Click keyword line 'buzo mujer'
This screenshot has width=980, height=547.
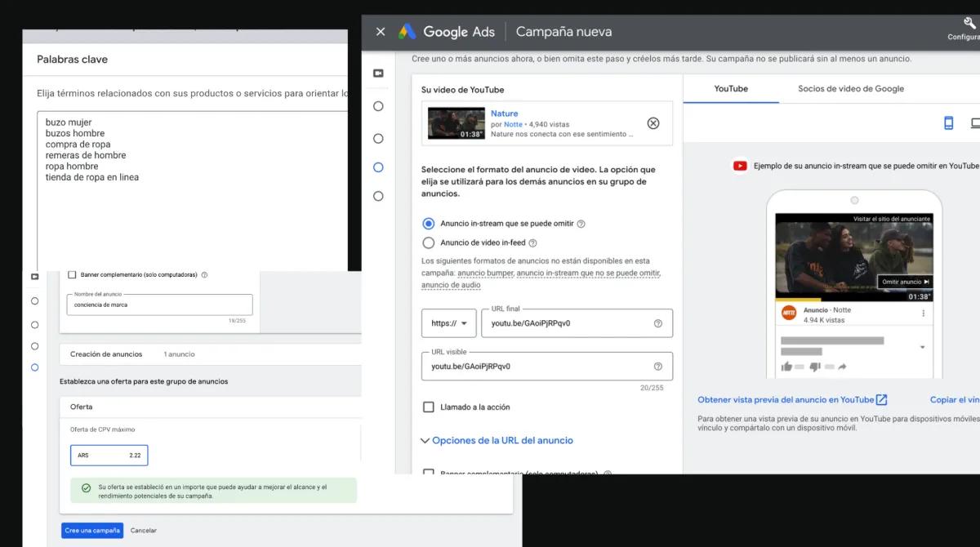pyautogui.click(x=69, y=122)
